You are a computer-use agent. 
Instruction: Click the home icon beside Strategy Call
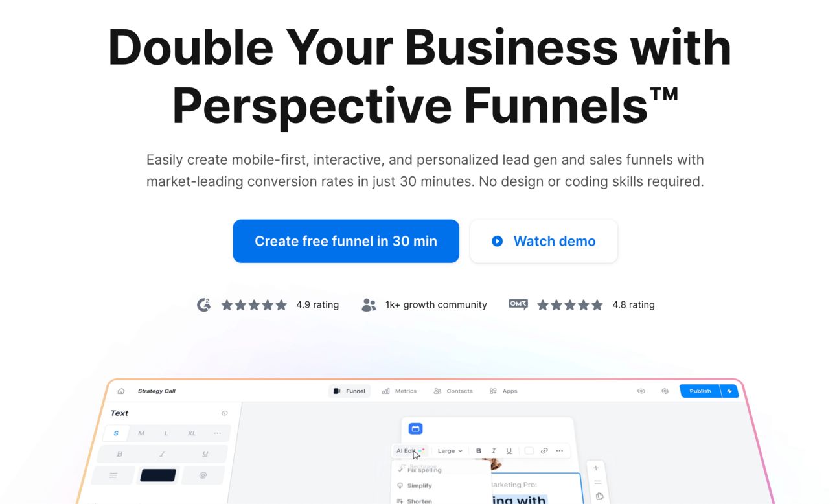121,391
